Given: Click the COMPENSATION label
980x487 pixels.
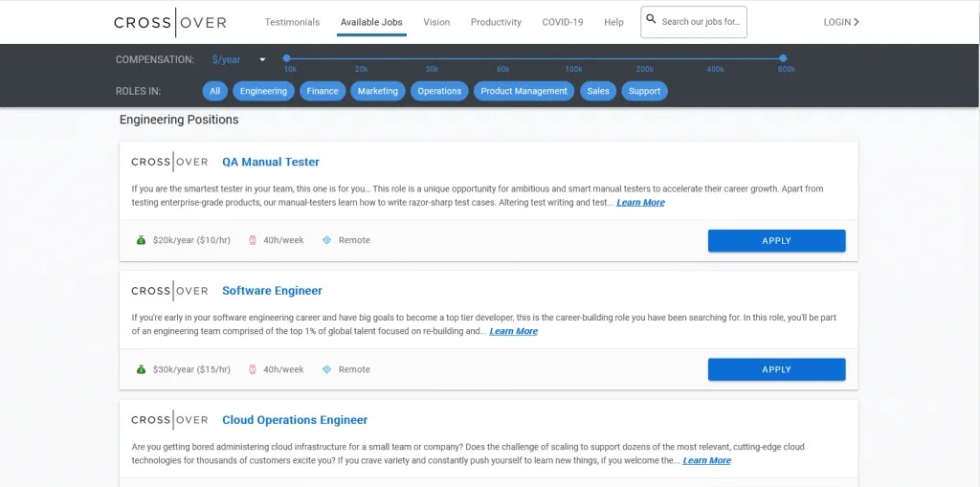Looking at the screenshot, I should pyautogui.click(x=155, y=60).
